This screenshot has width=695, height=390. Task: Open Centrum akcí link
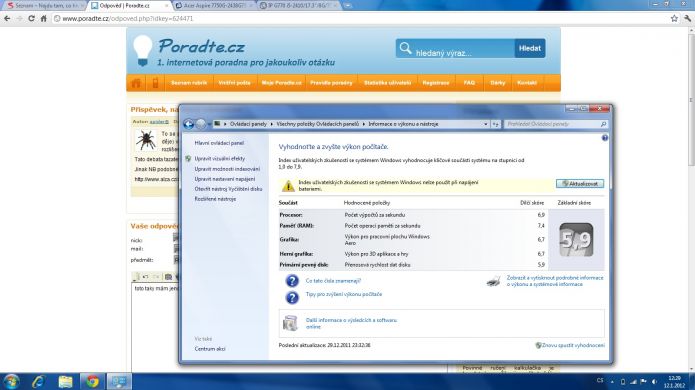click(x=210, y=349)
